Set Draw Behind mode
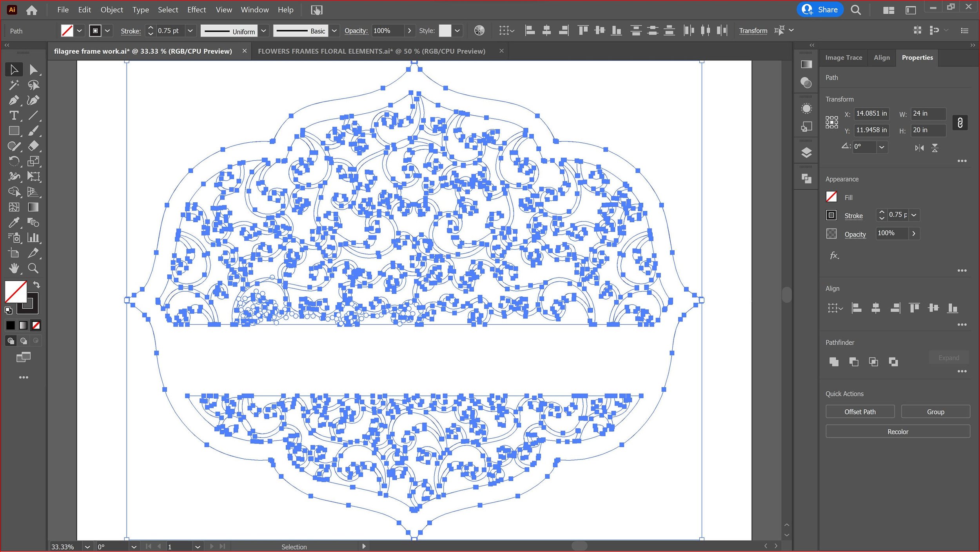The width and height of the screenshot is (980, 552). click(x=24, y=341)
